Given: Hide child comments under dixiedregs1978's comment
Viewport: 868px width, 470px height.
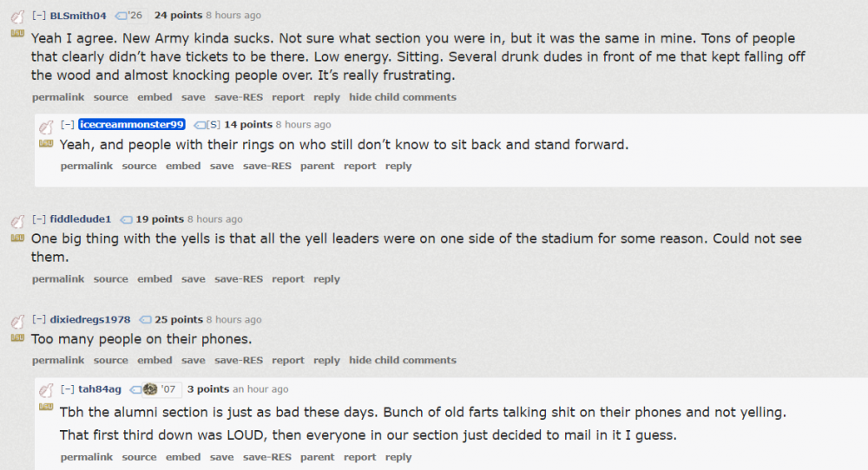Looking at the screenshot, I should pyautogui.click(x=402, y=360).
